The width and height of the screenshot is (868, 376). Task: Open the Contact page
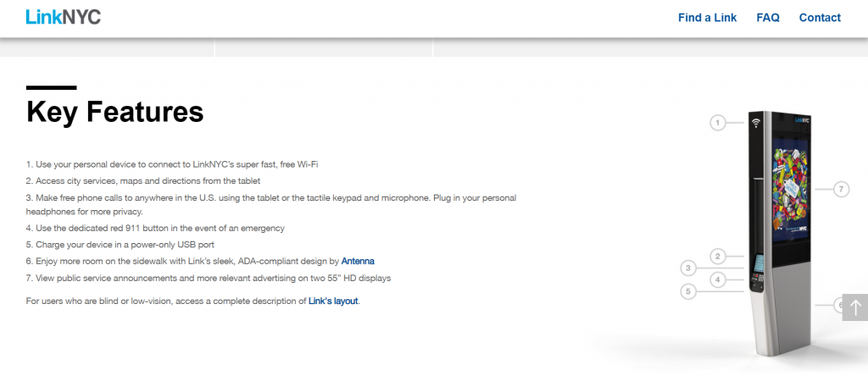point(820,18)
